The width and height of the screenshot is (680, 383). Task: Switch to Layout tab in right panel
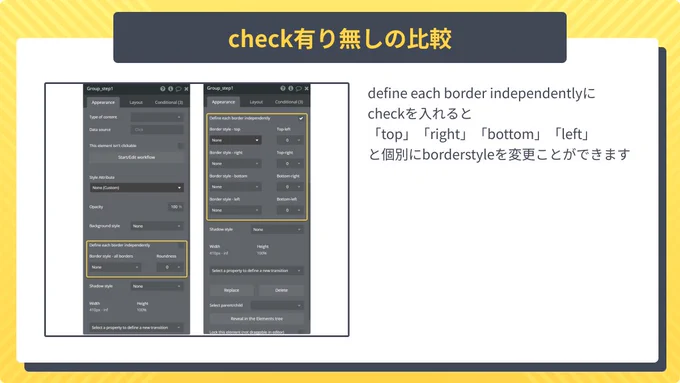coord(256,102)
